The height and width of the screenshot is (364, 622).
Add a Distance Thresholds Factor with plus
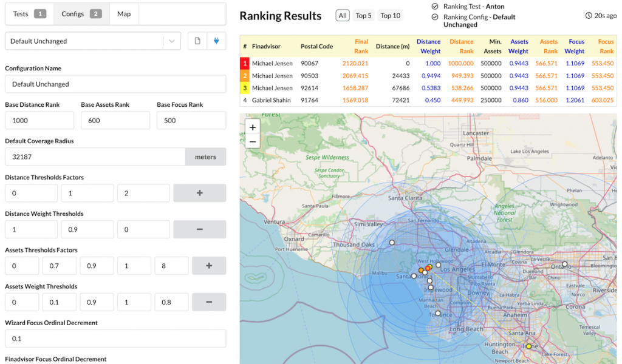pos(199,193)
